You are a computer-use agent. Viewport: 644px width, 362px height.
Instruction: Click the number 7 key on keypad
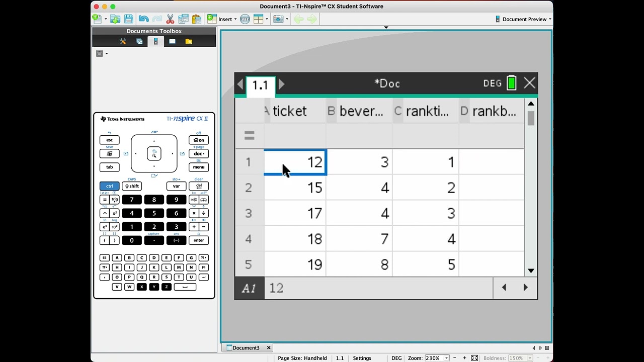click(132, 200)
